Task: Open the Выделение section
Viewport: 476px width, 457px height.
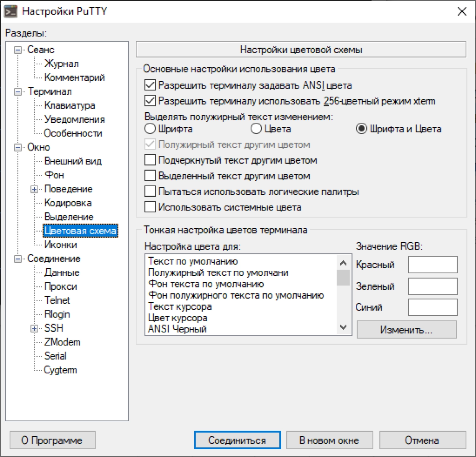Action: pyautogui.click(x=69, y=217)
